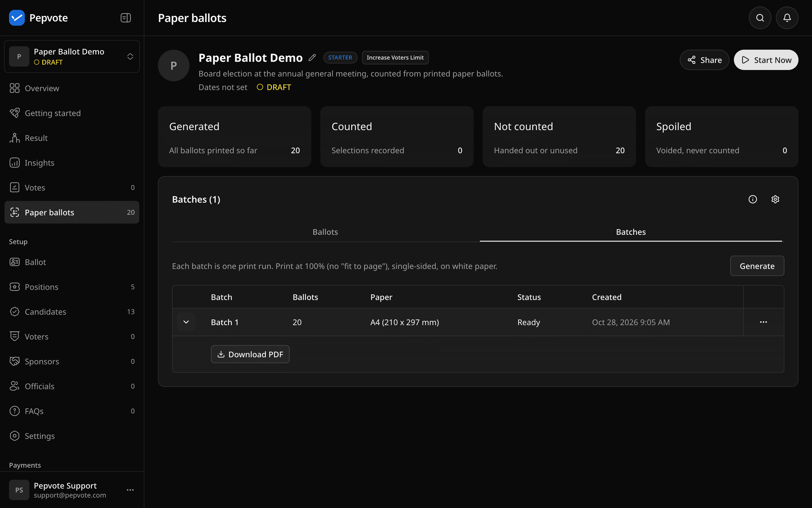812x508 pixels.
Task: Click the election avatar letter P in the header
Action: [x=174, y=66]
